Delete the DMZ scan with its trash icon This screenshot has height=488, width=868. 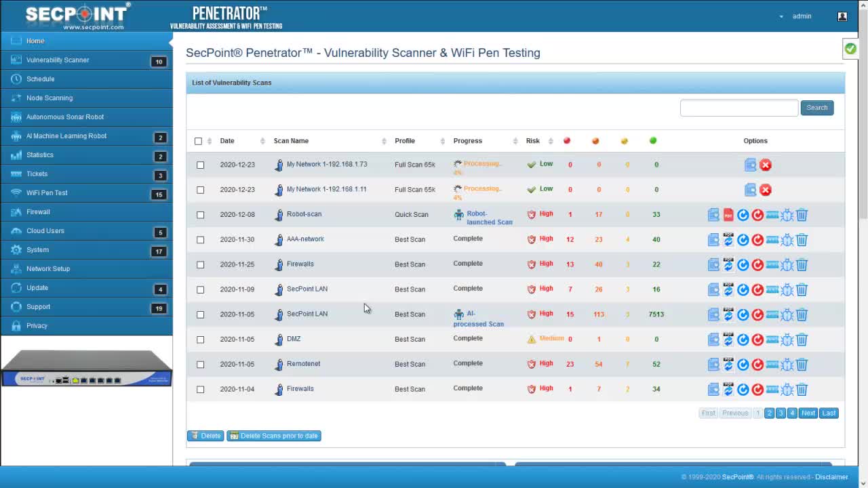pos(802,340)
